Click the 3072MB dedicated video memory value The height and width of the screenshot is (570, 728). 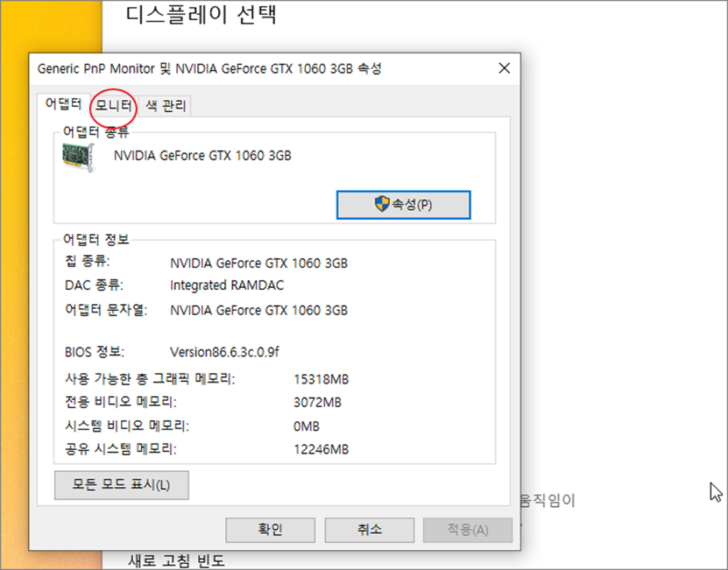(317, 403)
